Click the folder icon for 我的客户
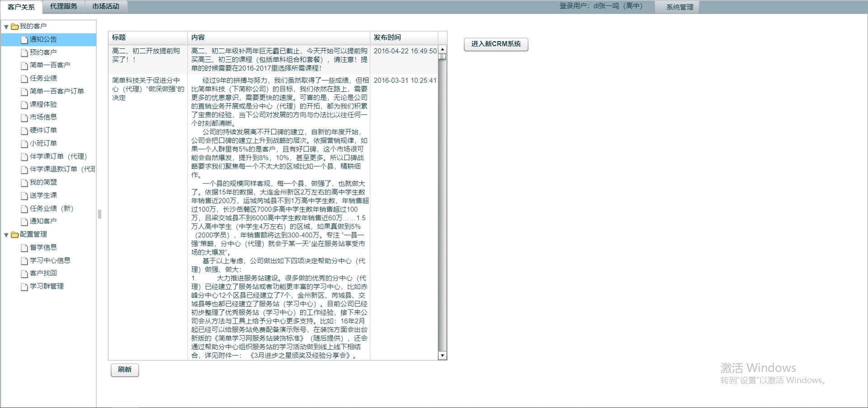The width and height of the screenshot is (868, 408). pyautogui.click(x=14, y=27)
